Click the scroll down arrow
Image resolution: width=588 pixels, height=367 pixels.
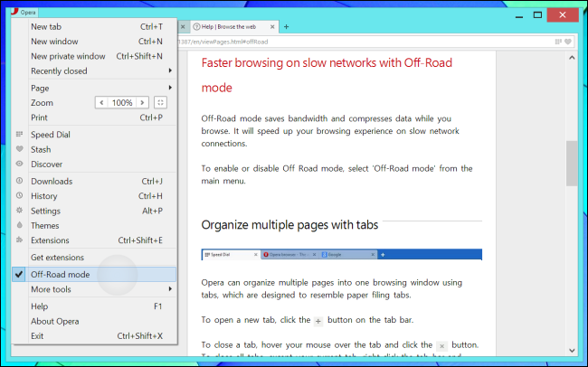pos(572,351)
